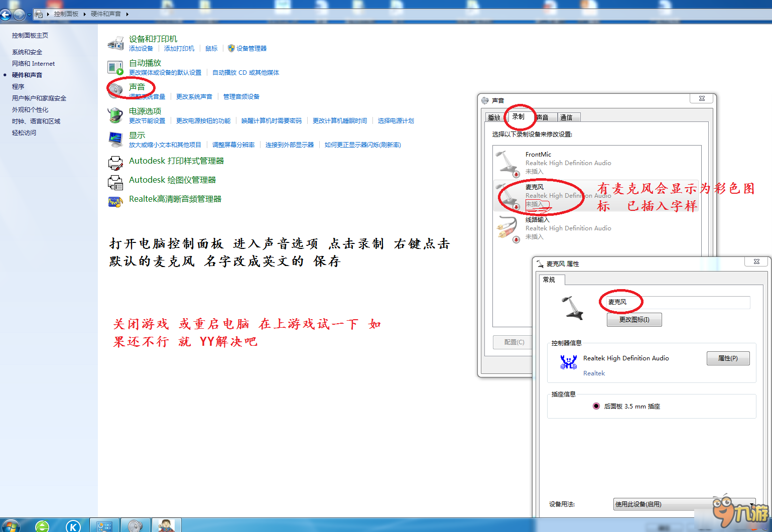
Task: Open the 设备和打印机 printer icon
Action: (115, 43)
